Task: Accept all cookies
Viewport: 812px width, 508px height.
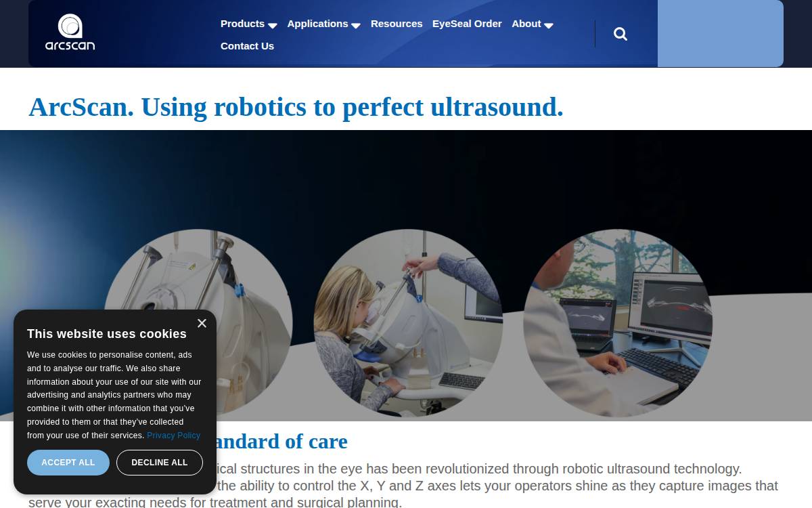Action: (x=68, y=463)
